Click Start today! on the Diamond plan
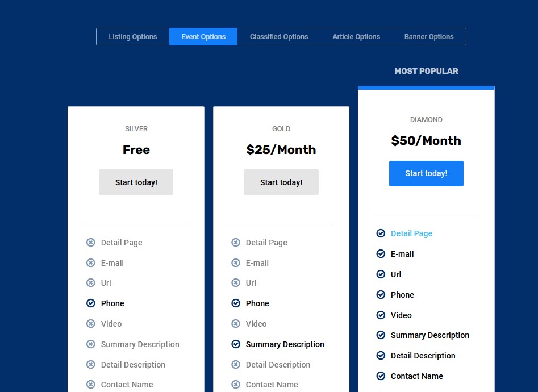Image resolution: width=538 pixels, height=392 pixels. [x=426, y=173]
